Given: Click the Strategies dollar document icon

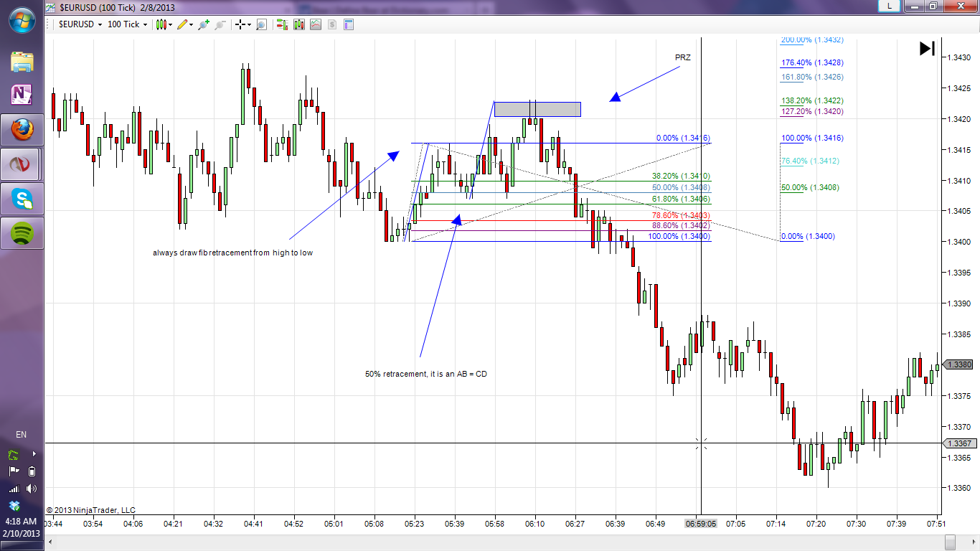Looking at the screenshot, I should pos(332,24).
